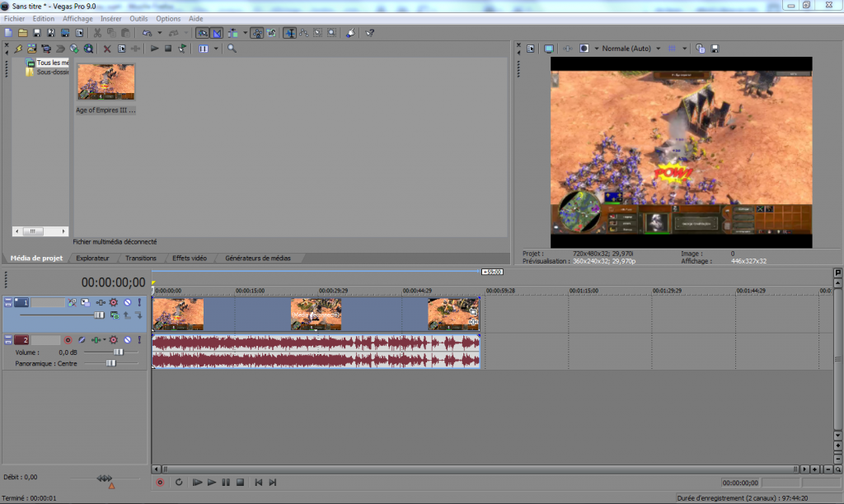This screenshot has height=504, width=844.
Task: Adjust the Panoramique slider on track 2
Action: coord(111,364)
